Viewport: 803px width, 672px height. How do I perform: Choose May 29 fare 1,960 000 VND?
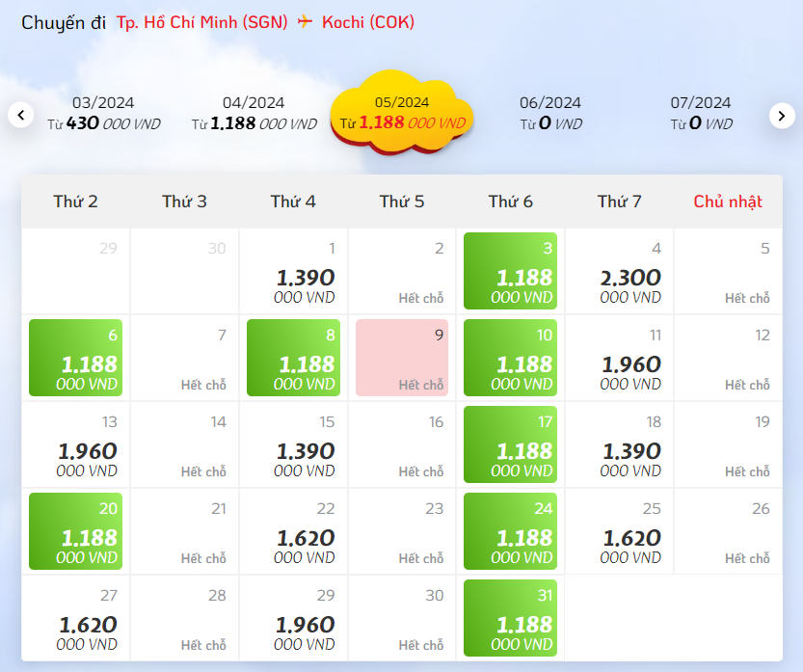(x=293, y=618)
